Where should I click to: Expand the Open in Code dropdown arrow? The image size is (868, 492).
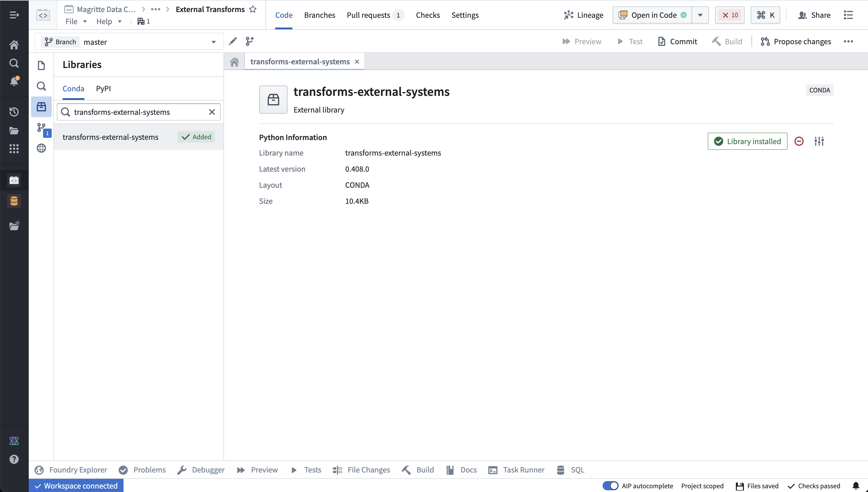(x=700, y=15)
